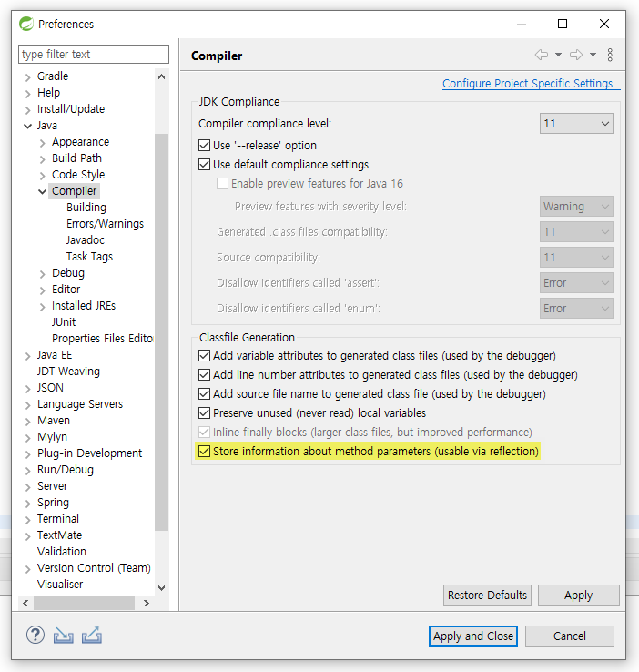Toggle Add source file name checkbox
Image resolution: width=639 pixels, height=672 pixels.
pyautogui.click(x=204, y=394)
